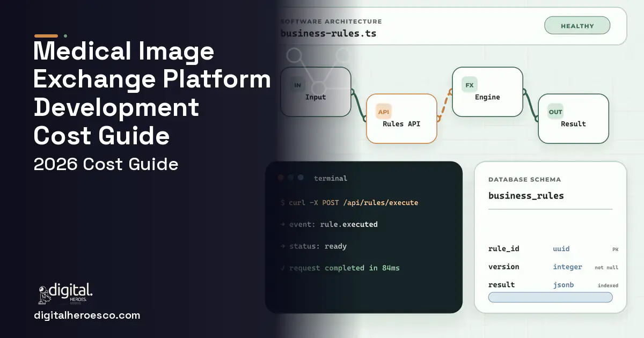Click the event: rule.executed line
The width and height of the screenshot is (644, 338).
[x=329, y=224]
